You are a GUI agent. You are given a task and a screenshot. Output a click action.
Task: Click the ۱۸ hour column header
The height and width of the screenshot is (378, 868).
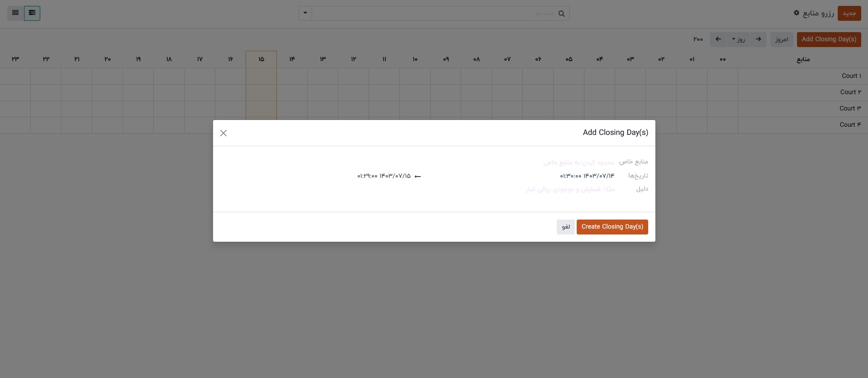coord(169,59)
